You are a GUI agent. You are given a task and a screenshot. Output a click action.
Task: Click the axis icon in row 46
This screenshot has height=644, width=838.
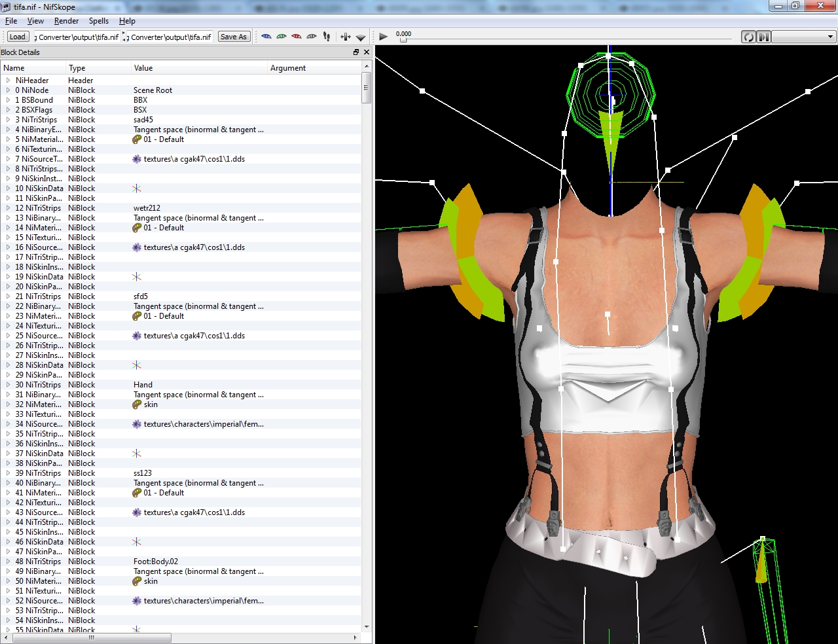[137, 542]
